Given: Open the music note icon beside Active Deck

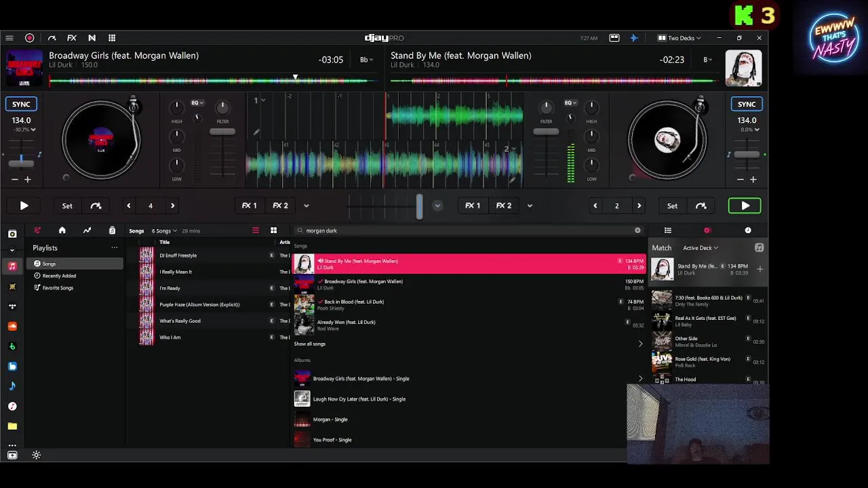Looking at the screenshot, I should tap(759, 248).
